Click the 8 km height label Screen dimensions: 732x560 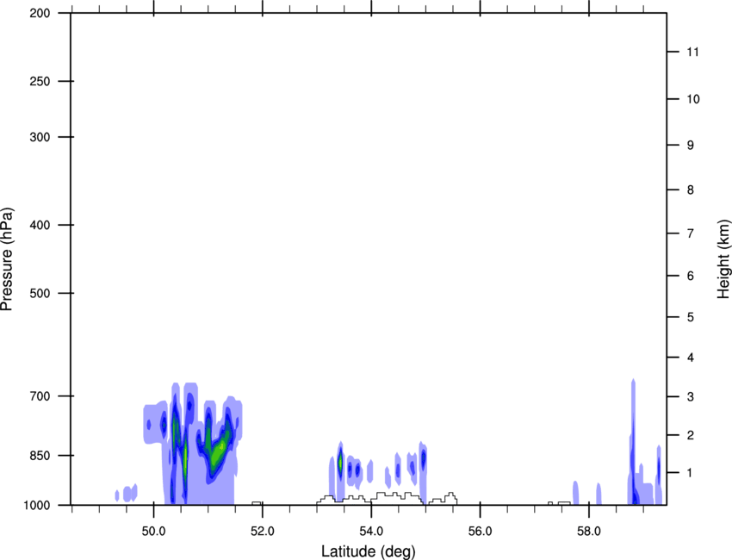[691, 190]
